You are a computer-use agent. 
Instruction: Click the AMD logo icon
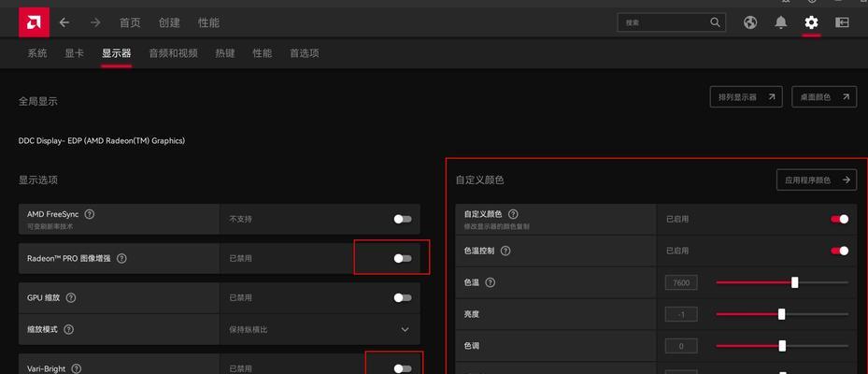(34, 22)
